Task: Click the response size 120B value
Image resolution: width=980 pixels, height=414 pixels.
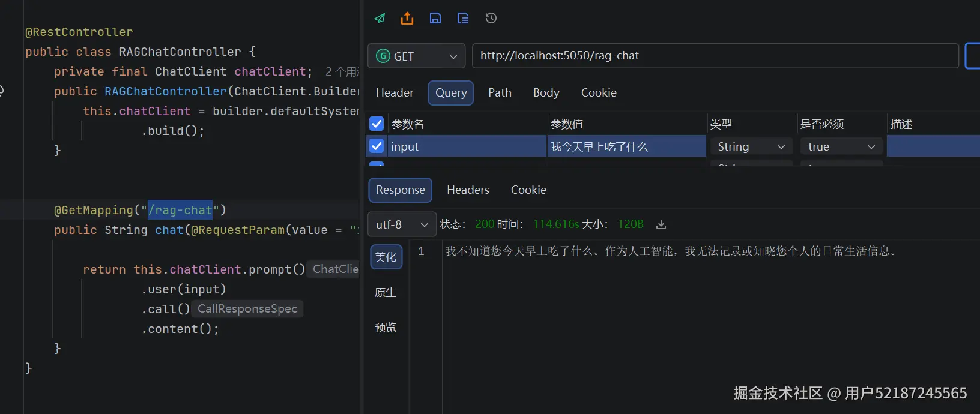Action: [631, 224]
